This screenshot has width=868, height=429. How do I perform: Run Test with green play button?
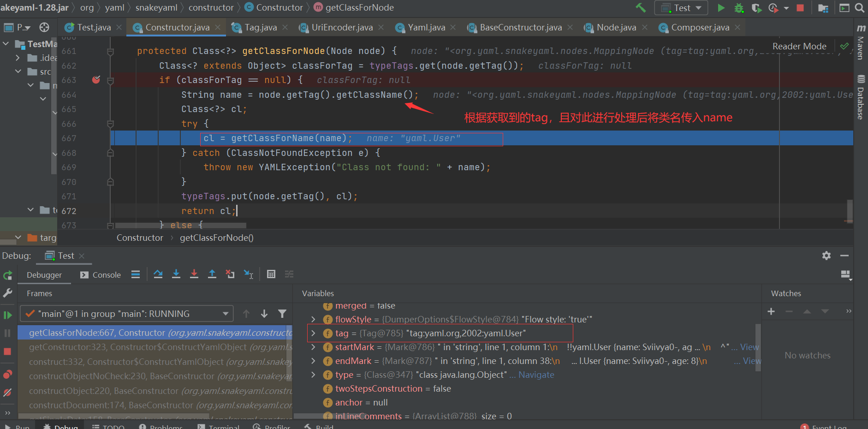coord(721,8)
